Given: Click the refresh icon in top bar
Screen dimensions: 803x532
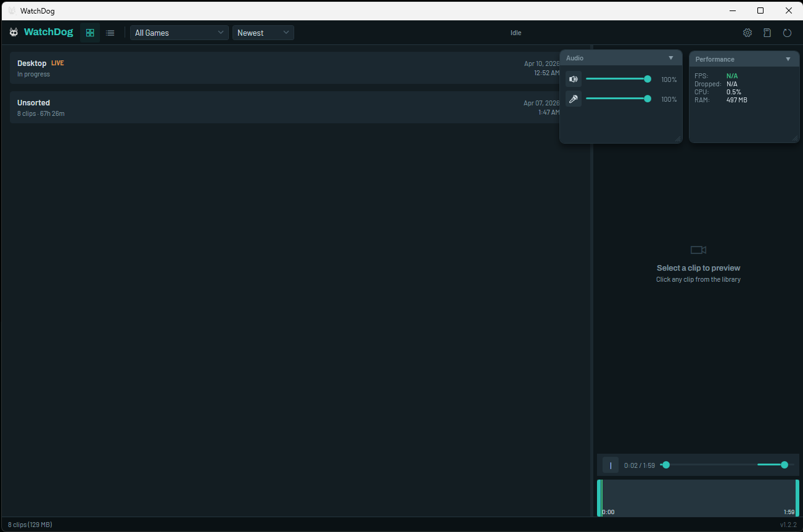Looking at the screenshot, I should 787,32.
